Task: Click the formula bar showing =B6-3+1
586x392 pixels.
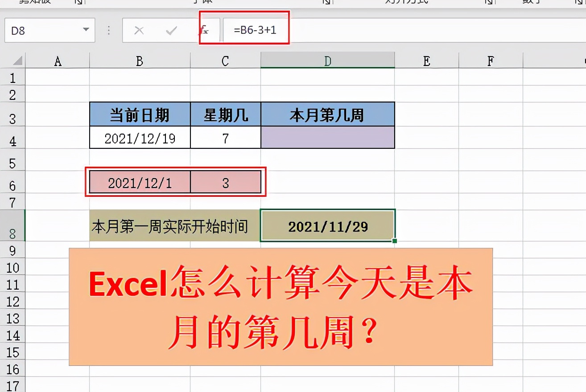Action: coord(404,30)
